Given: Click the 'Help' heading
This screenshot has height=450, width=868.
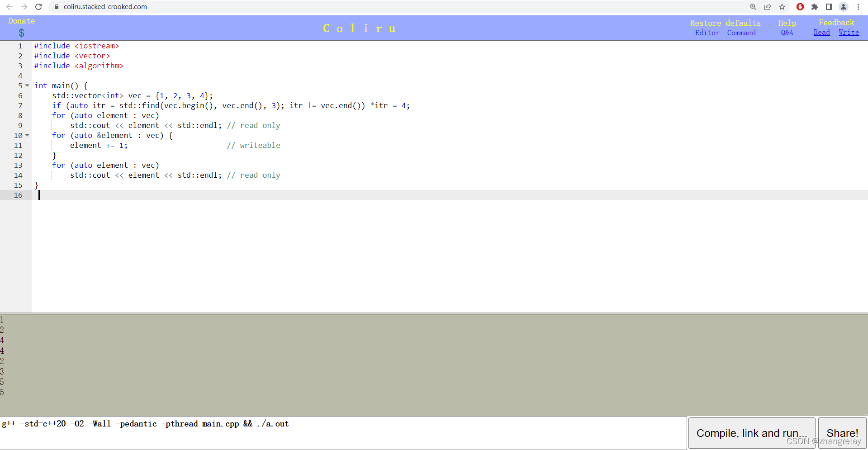Looking at the screenshot, I should tap(787, 23).
